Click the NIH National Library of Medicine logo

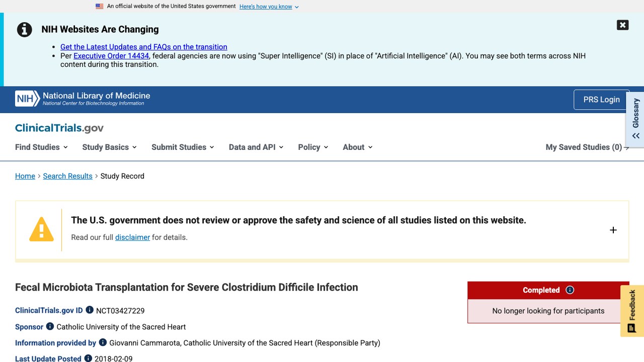tap(83, 99)
